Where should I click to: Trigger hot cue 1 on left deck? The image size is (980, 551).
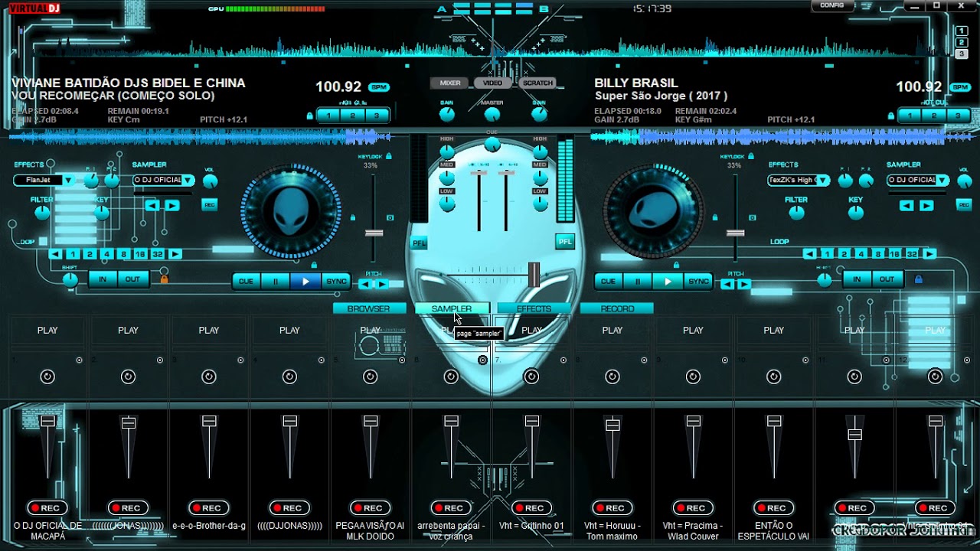pyautogui.click(x=328, y=116)
